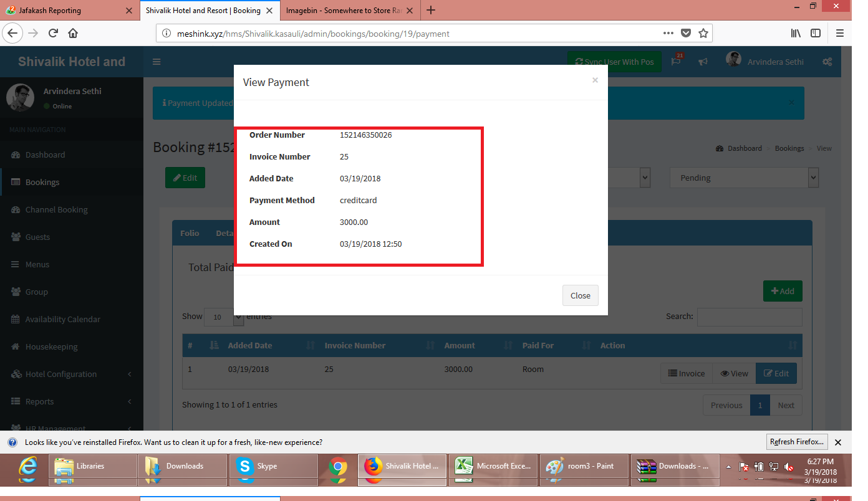Open Libraries from the taskbar
This screenshot has height=501, width=868.
click(x=94, y=466)
